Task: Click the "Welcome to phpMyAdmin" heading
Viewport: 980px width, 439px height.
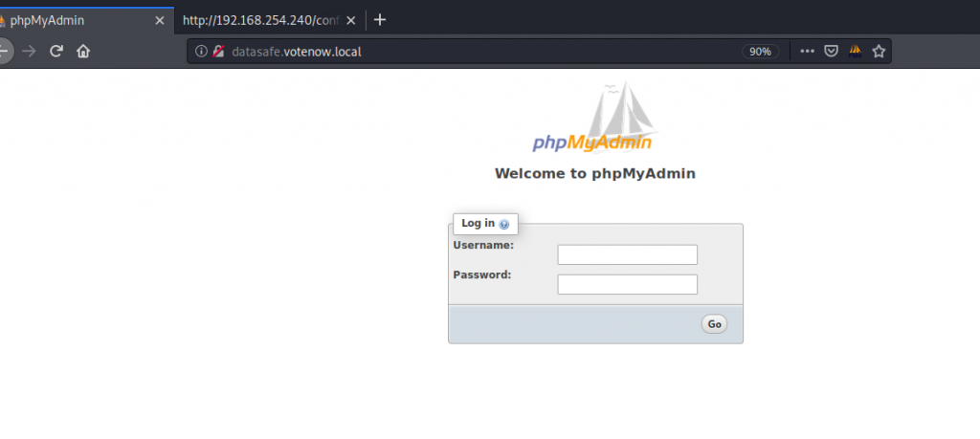Action: 595,174
